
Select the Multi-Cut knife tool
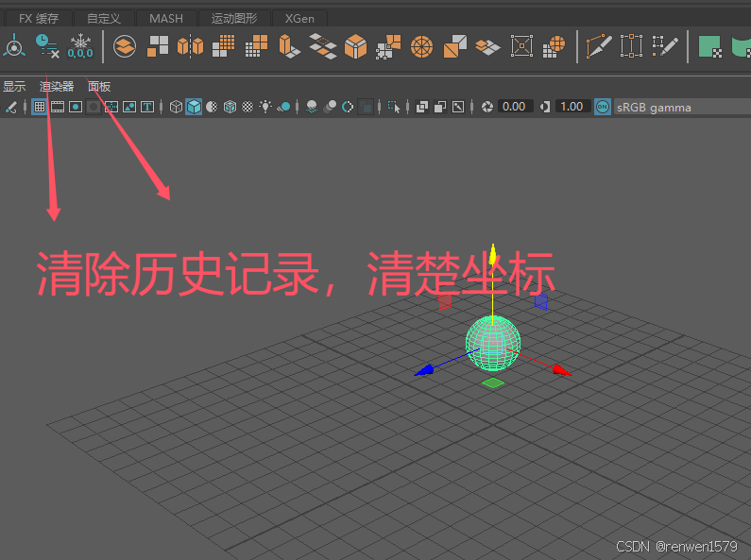coord(598,46)
